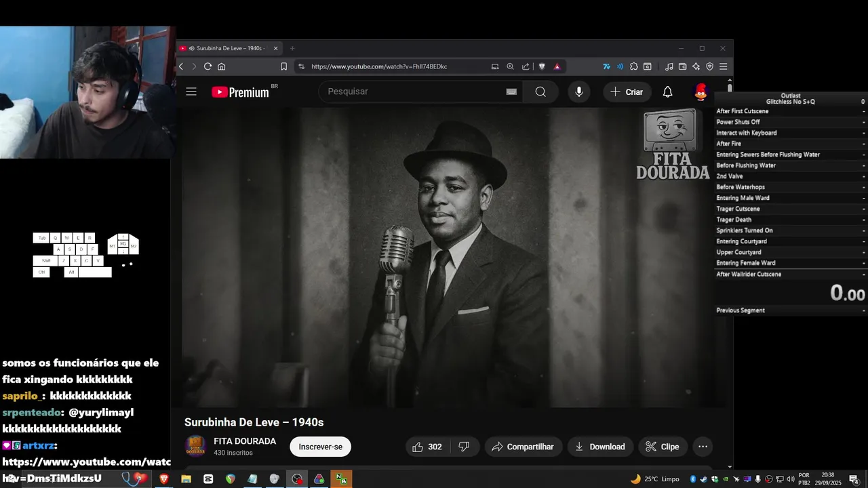Open Brave VPN shield icon
Screen dimensions: 868x488
tap(709, 66)
